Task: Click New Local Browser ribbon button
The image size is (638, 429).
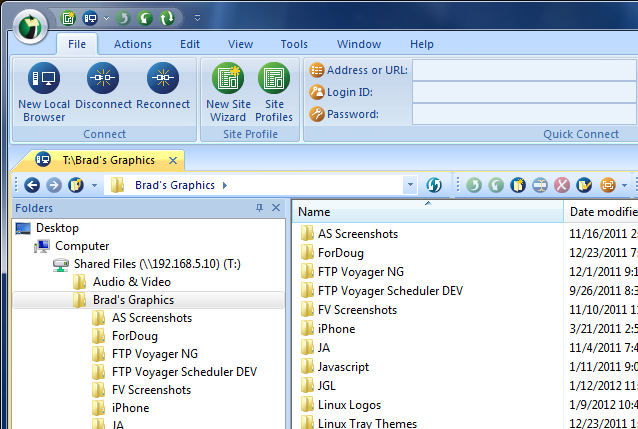Action: pos(44,92)
